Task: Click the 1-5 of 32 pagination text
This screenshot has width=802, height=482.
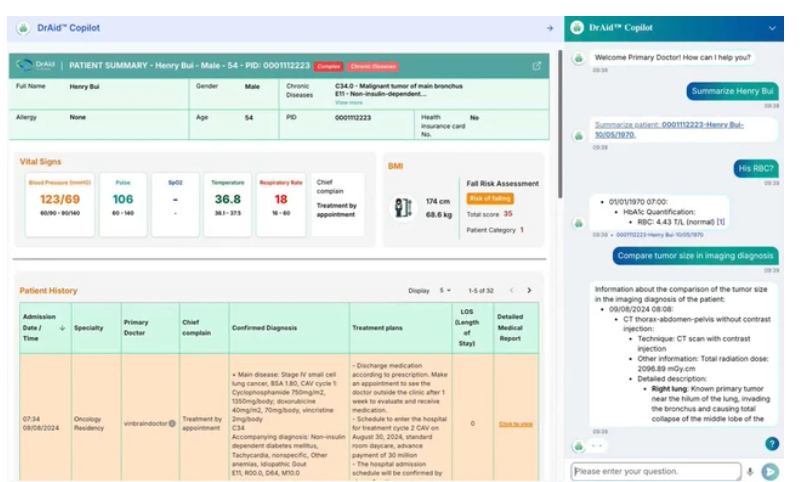Action: tap(481, 291)
